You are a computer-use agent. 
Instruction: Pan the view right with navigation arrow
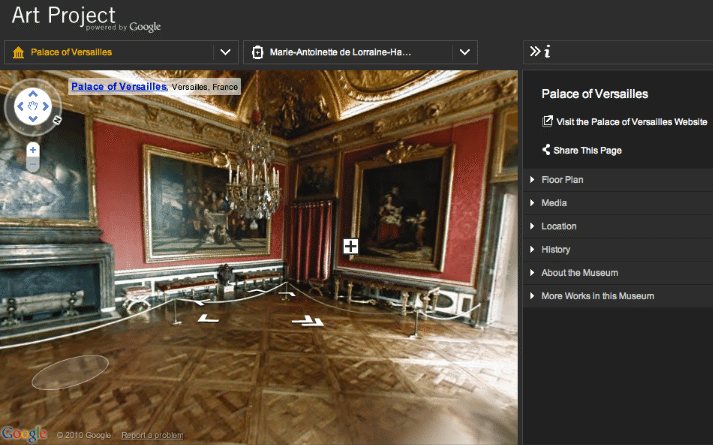(x=45, y=106)
